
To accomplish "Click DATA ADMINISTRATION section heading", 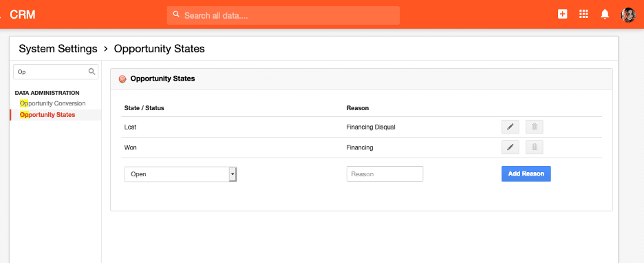I will [47, 93].
